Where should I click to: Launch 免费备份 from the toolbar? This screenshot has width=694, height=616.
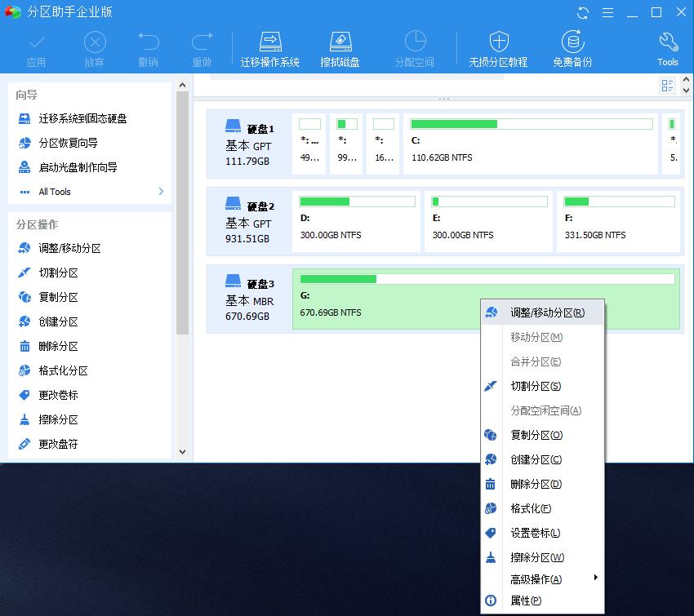point(572,47)
